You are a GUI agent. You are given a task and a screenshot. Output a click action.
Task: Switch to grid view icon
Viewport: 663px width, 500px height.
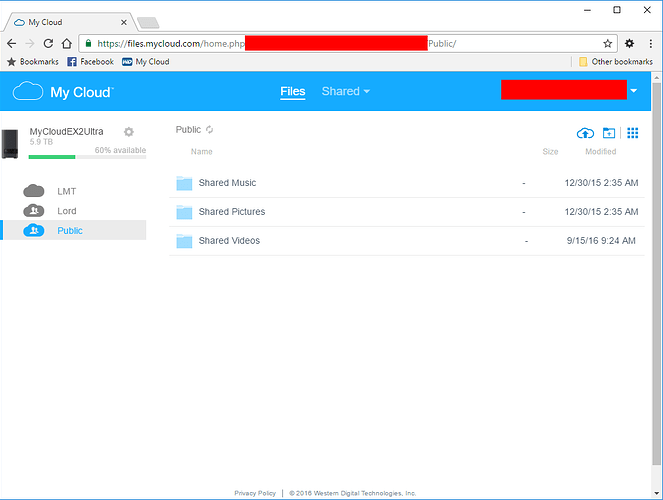pos(633,133)
